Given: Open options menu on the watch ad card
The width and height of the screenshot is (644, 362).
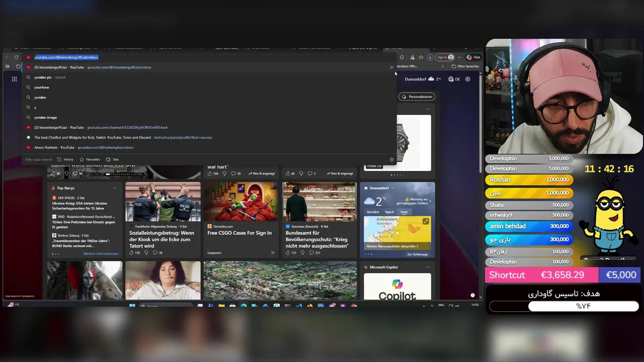Looking at the screenshot, I should 428,109.
